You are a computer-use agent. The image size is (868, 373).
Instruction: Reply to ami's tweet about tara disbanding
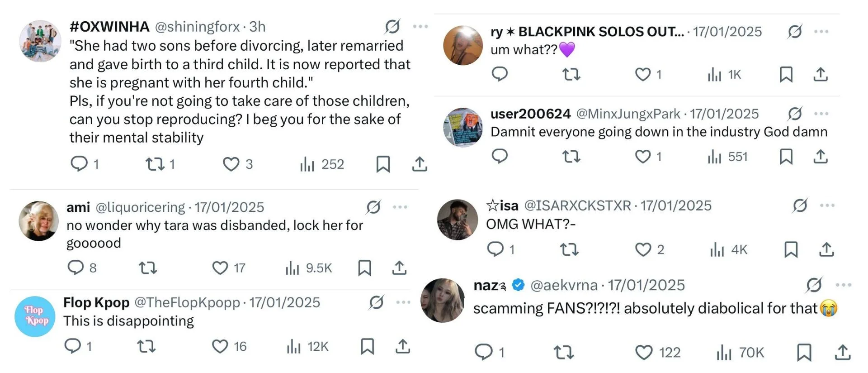click(75, 268)
